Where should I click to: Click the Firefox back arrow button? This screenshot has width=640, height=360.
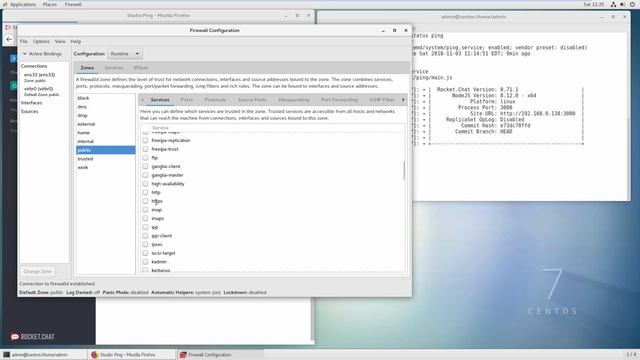(9, 39)
